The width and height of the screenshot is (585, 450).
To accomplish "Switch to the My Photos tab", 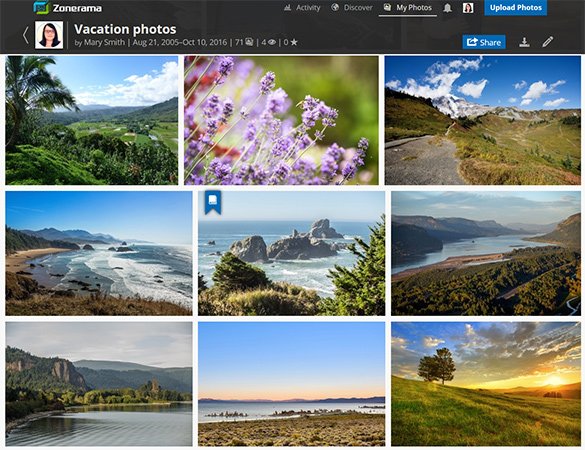I will [x=408, y=8].
